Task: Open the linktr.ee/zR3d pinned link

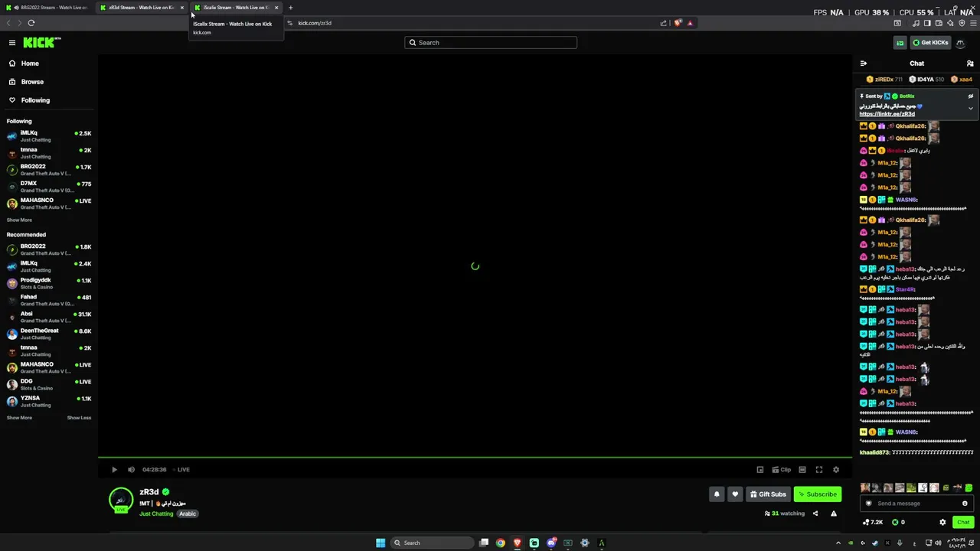Action: [887, 114]
